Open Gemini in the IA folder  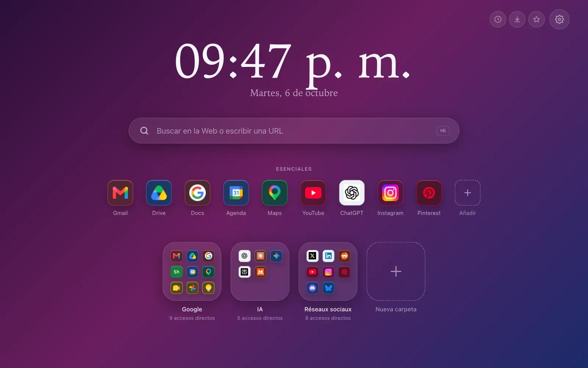point(276,256)
